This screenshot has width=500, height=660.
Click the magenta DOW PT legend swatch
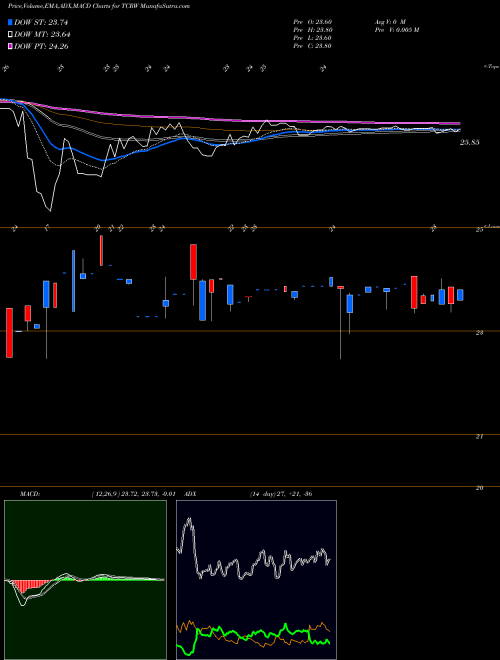(11, 46)
